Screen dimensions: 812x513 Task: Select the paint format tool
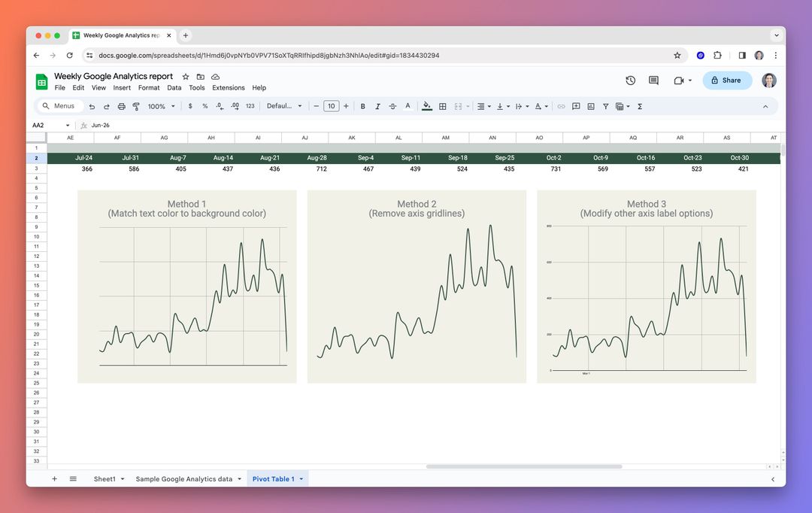click(x=137, y=106)
